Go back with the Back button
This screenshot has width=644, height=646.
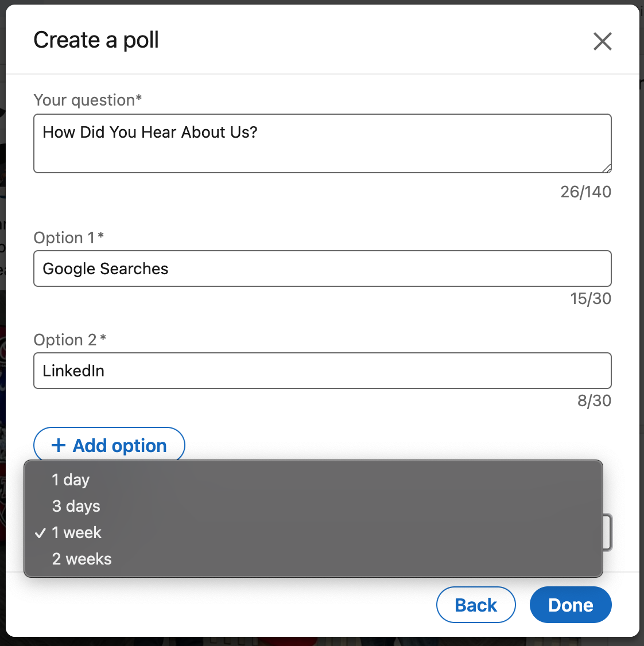(475, 605)
